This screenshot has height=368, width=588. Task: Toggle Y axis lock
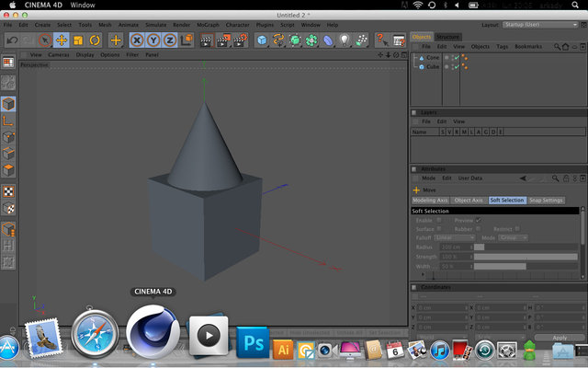[153, 40]
